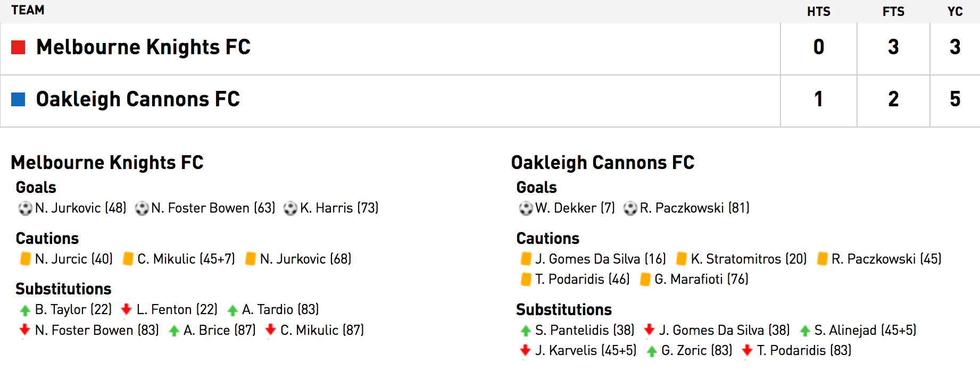Click the yellow card icon by G. Marafioti
This screenshot has width=980, height=371.
645,279
